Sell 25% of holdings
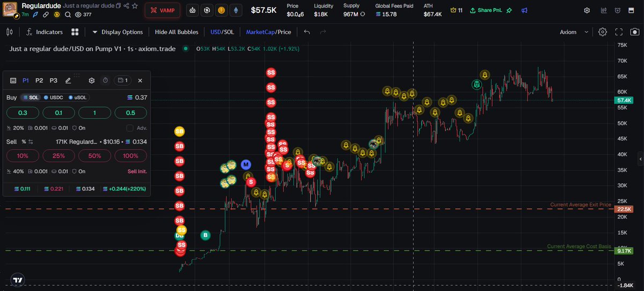This screenshot has height=291, width=644. click(58, 156)
